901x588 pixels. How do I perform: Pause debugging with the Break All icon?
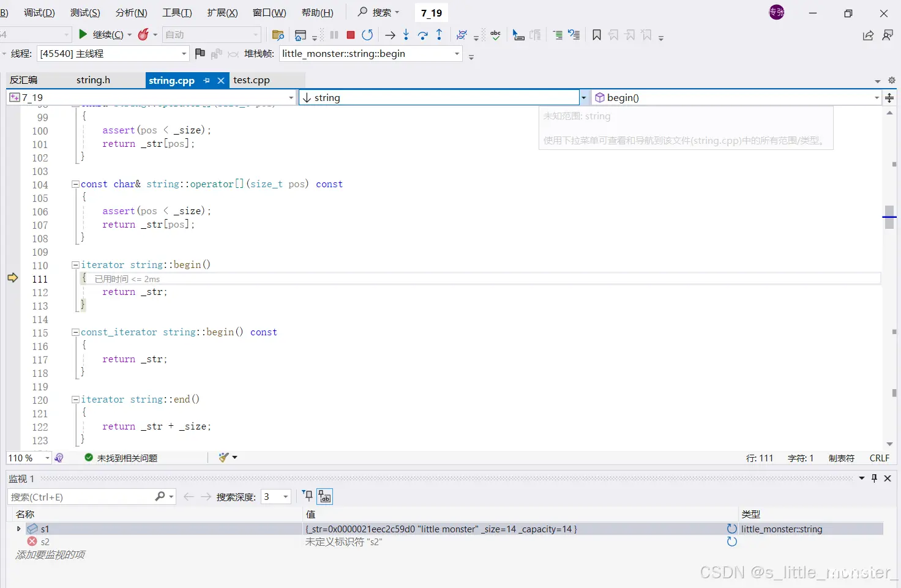tap(334, 35)
